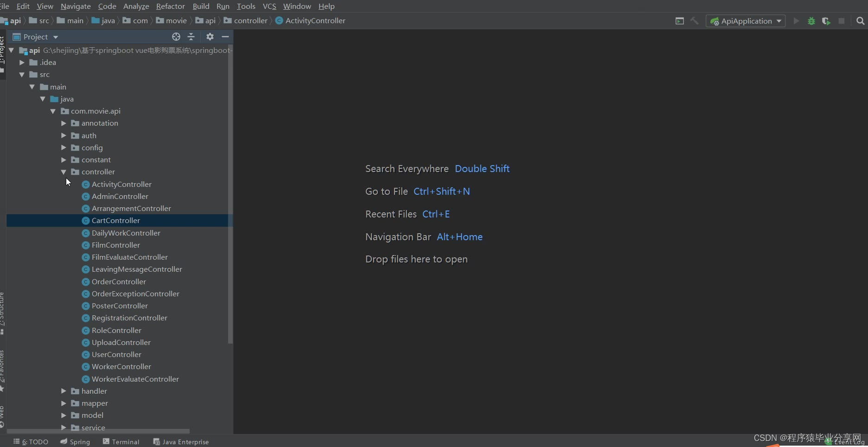The width and height of the screenshot is (868, 447).
Task: Open the Structure side tool tab
Action: pyautogui.click(x=2, y=313)
